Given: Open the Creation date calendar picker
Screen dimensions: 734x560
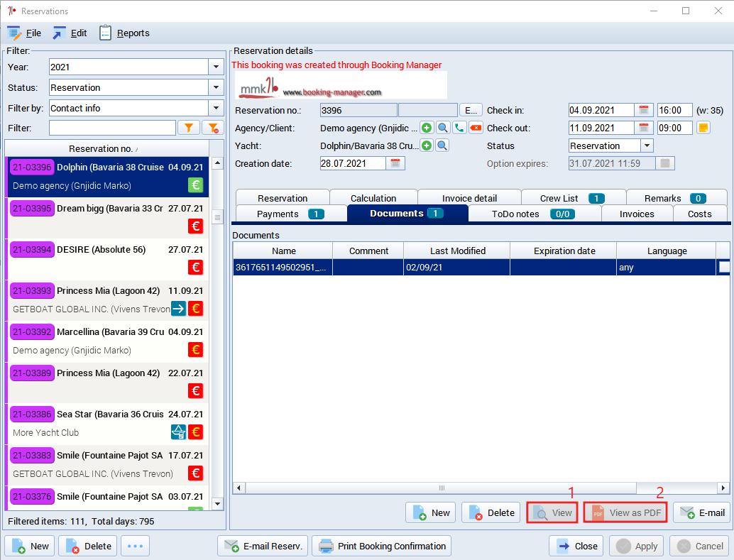Looking at the screenshot, I should click(x=395, y=163).
